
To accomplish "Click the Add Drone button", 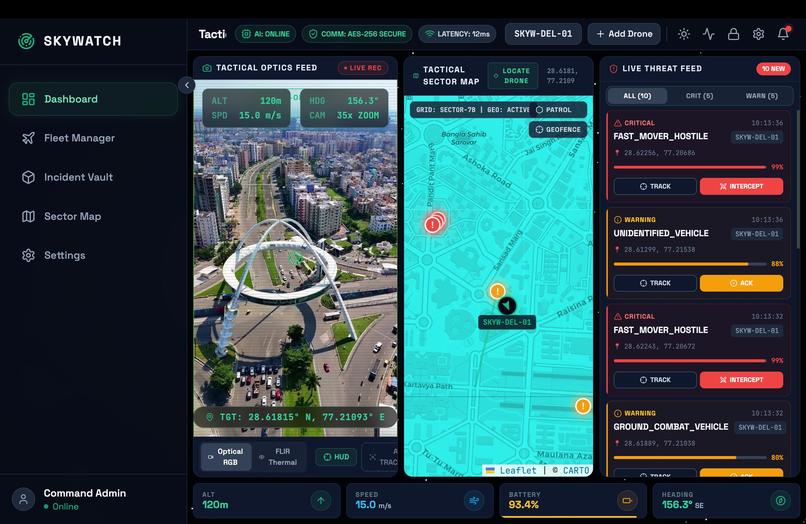I will (624, 34).
